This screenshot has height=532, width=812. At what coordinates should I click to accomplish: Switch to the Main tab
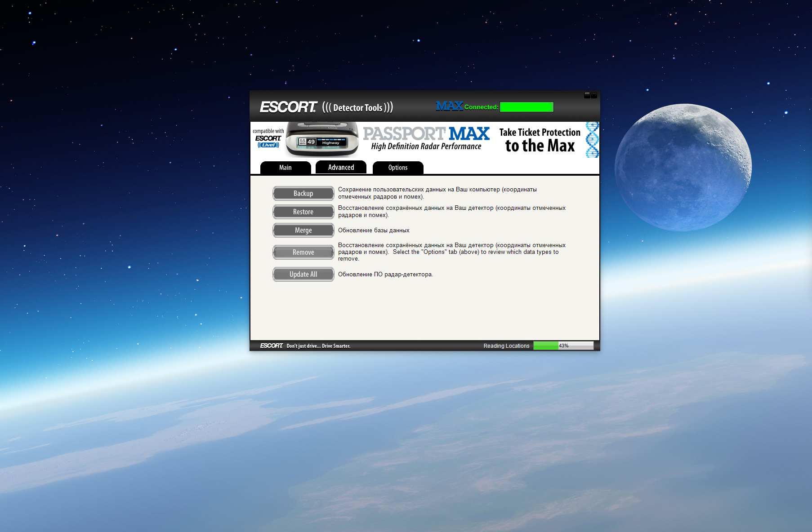pyautogui.click(x=286, y=168)
